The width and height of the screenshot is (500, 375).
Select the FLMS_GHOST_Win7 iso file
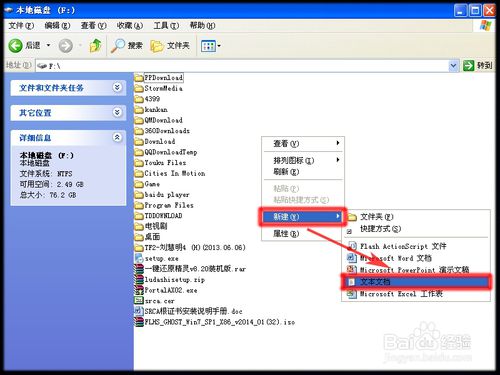click(215, 322)
